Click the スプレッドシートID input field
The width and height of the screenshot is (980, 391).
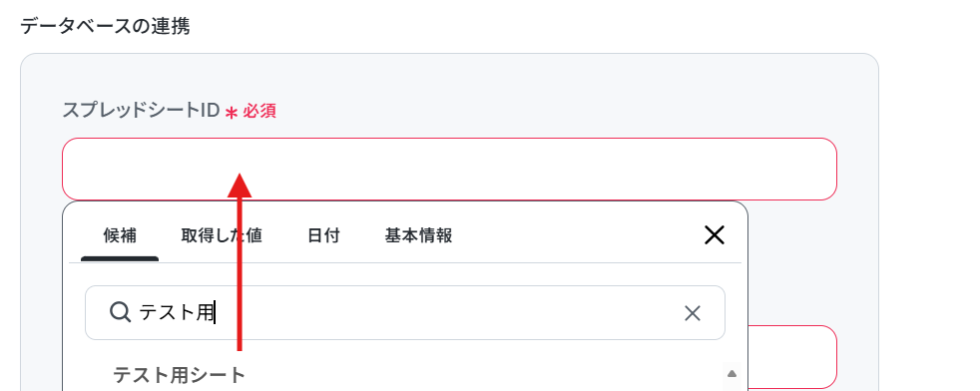point(449,169)
